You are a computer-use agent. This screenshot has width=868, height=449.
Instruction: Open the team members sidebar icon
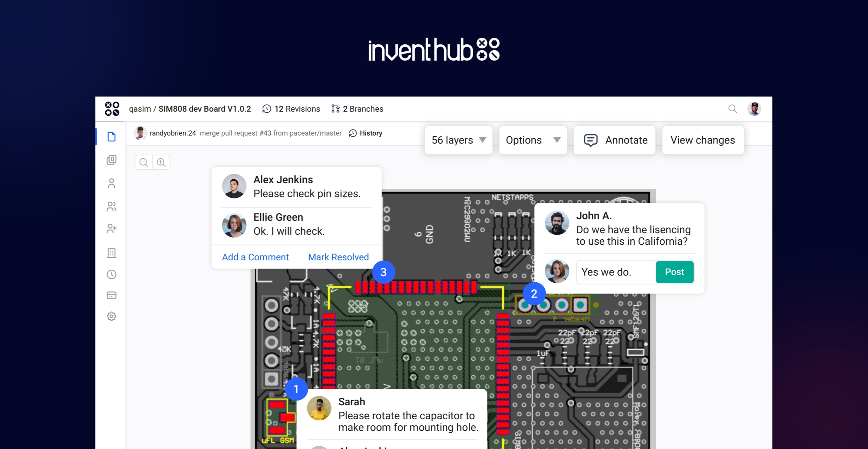click(x=111, y=206)
